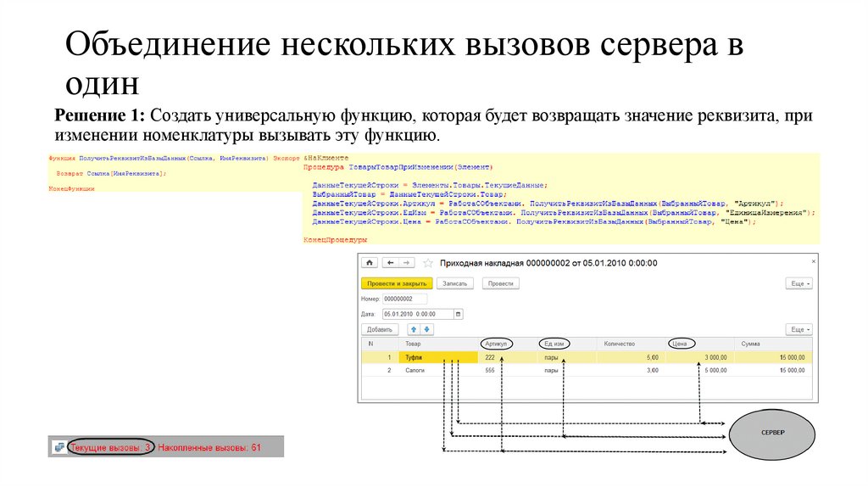The width and height of the screenshot is (868, 487).
Task: Click the Текущие вызовы: 3 counter
Action: click(x=110, y=447)
